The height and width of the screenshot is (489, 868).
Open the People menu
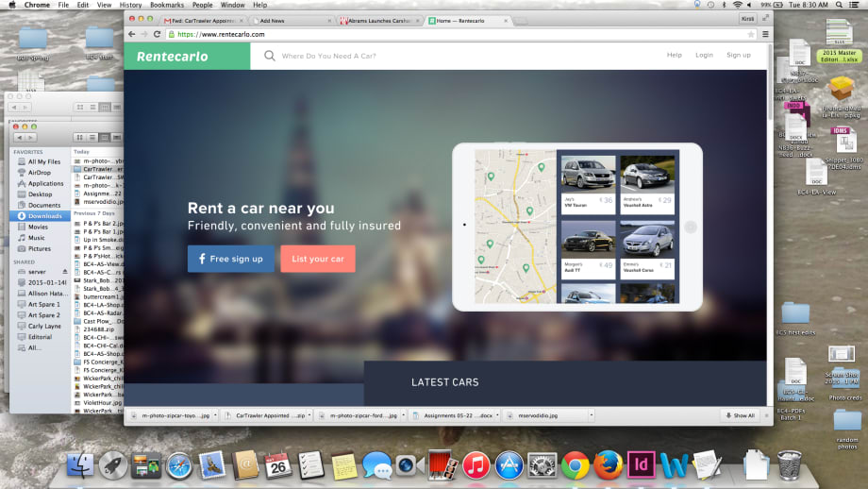point(202,5)
